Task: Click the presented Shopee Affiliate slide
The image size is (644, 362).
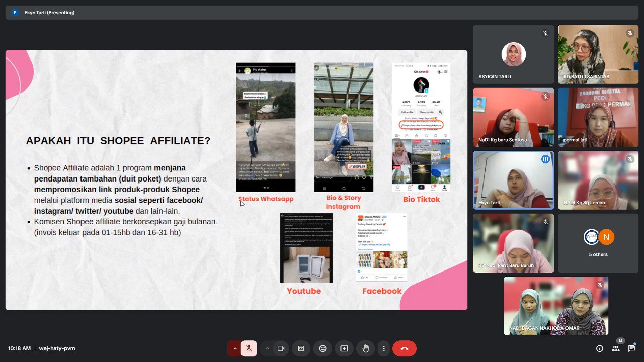Action: tap(236, 179)
